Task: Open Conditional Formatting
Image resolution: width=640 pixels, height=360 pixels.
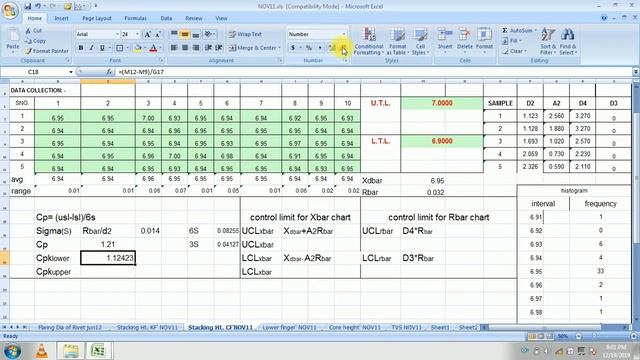Action: [369, 41]
